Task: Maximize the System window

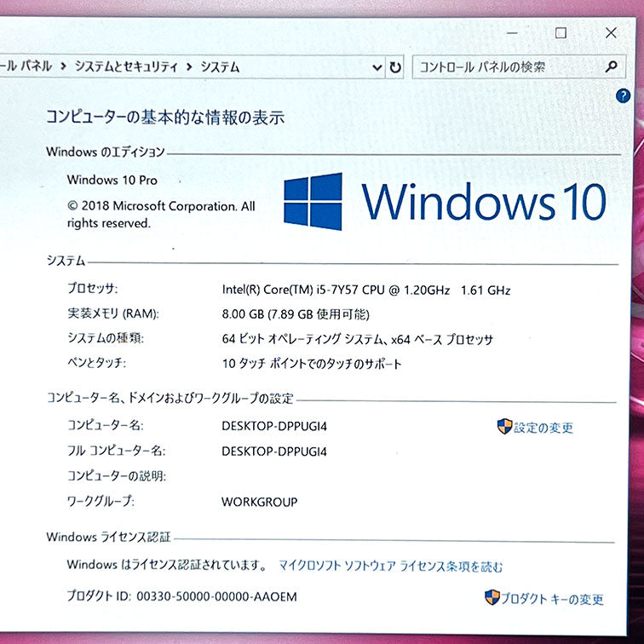Action: coord(561,33)
